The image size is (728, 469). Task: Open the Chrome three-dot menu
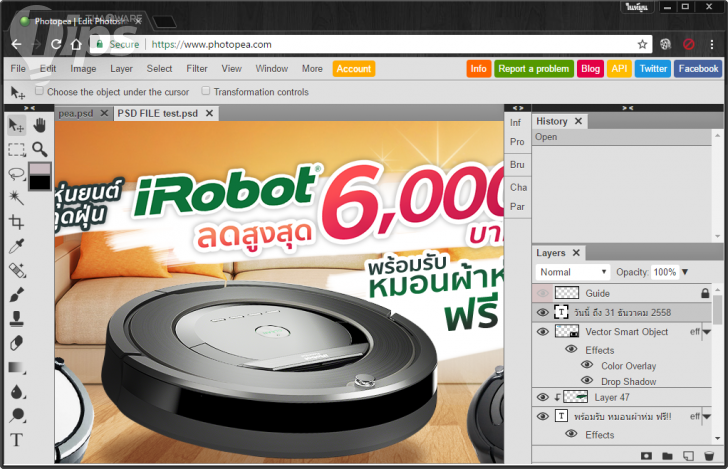coord(711,44)
